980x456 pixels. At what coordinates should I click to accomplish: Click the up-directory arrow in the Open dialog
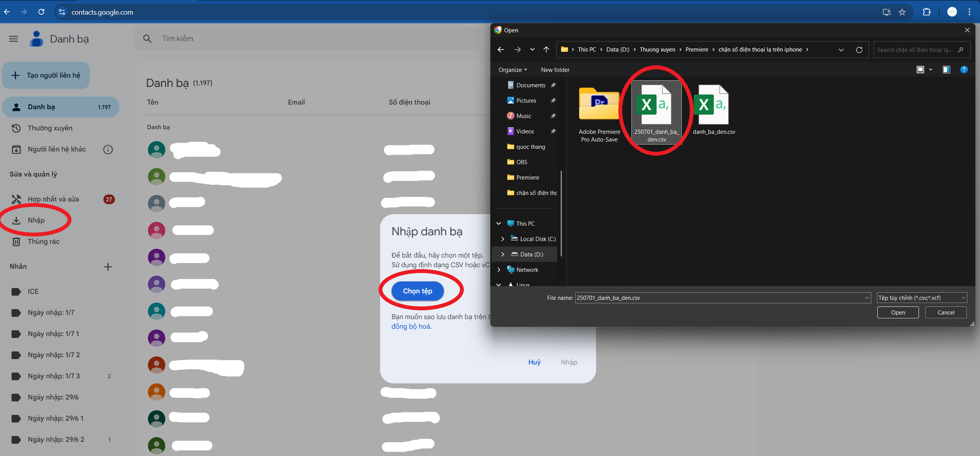(x=546, y=50)
